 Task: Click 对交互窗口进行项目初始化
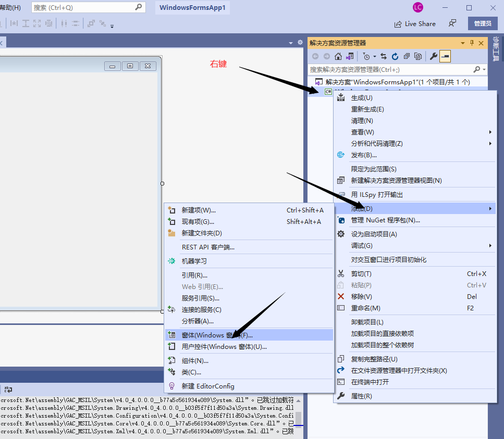415,260
